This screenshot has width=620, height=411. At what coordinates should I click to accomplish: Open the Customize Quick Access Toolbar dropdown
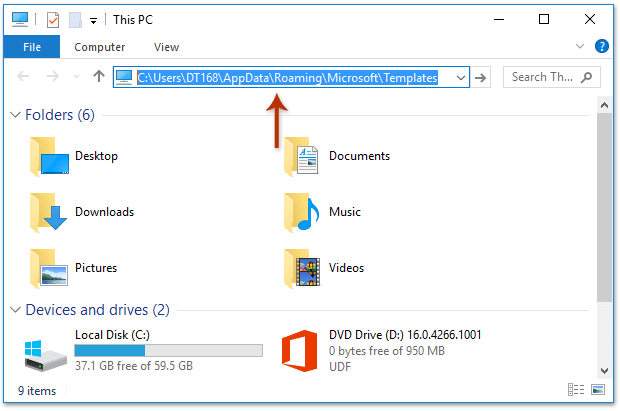(93, 20)
